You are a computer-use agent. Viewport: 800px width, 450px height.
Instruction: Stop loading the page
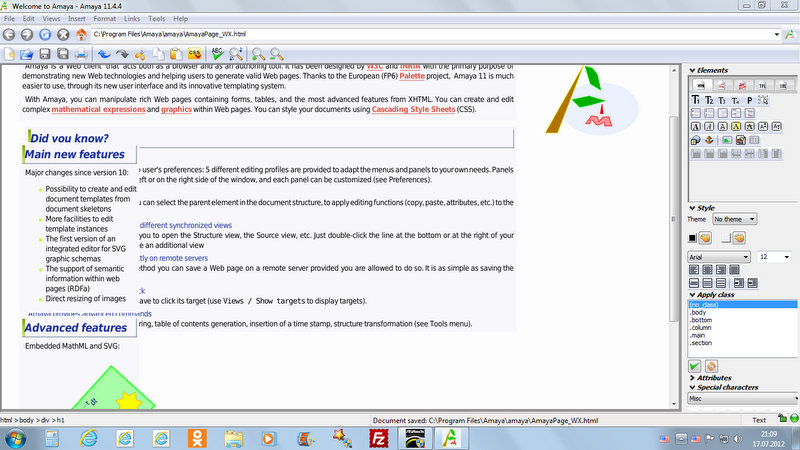pyautogui.click(x=63, y=34)
